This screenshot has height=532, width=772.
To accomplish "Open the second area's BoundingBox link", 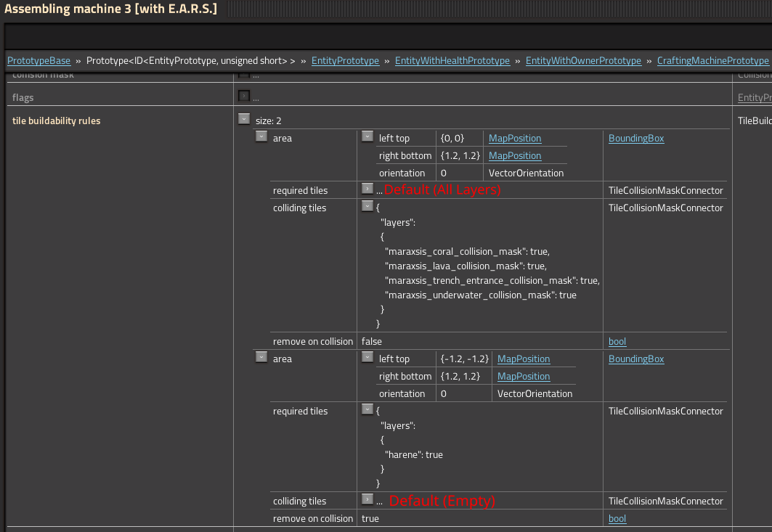I will click(x=636, y=359).
